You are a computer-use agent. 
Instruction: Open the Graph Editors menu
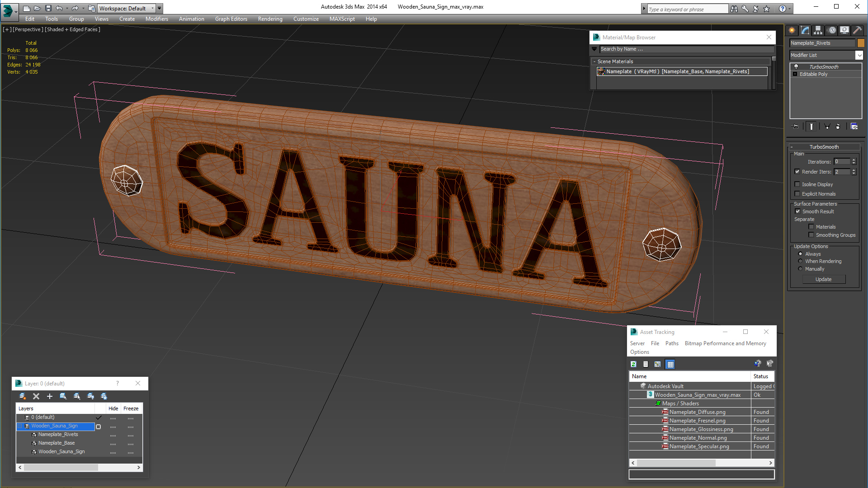(x=231, y=19)
